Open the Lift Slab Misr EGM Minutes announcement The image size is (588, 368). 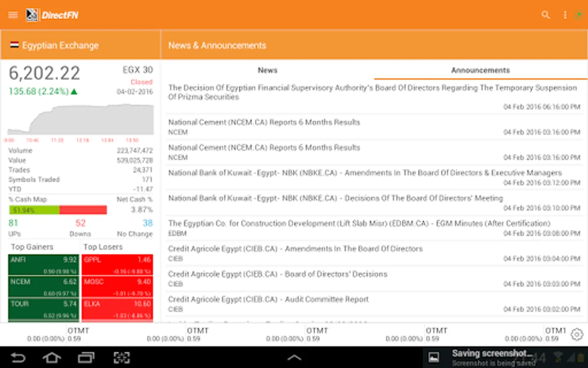(x=374, y=228)
